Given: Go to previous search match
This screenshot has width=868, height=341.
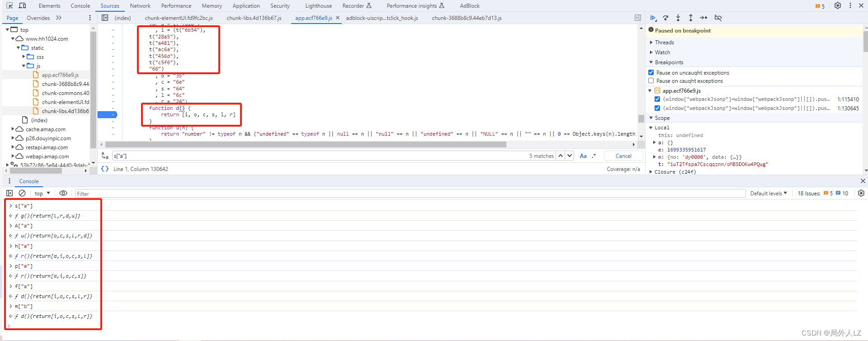Looking at the screenshot, I should click(561, 156).
